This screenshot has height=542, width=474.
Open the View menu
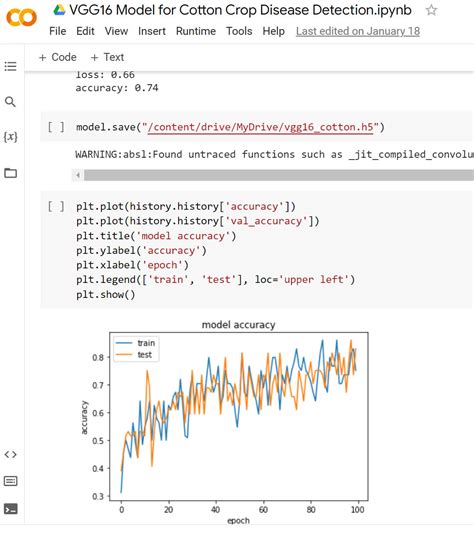116,31
